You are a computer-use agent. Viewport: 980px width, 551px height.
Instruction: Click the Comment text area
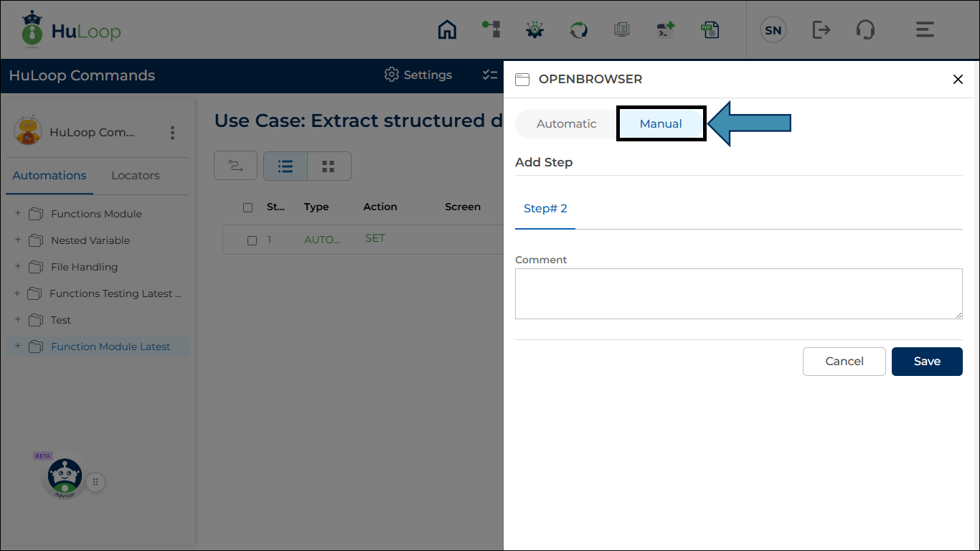click(x=739, y=293)
